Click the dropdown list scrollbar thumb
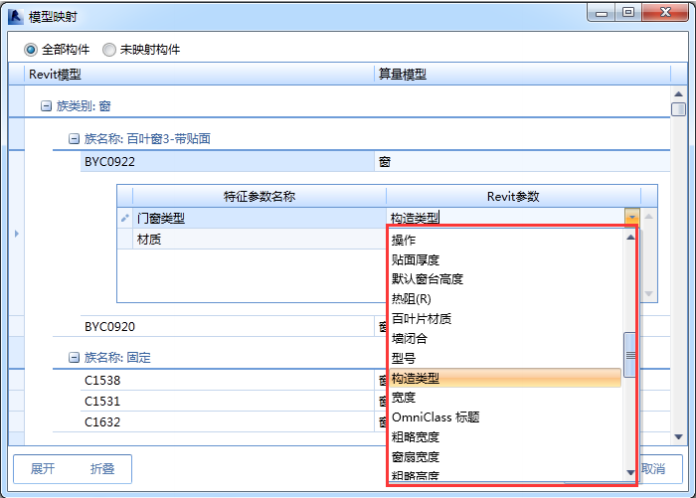The height and width of the screenshot is (498, 696). pos(630,355)
